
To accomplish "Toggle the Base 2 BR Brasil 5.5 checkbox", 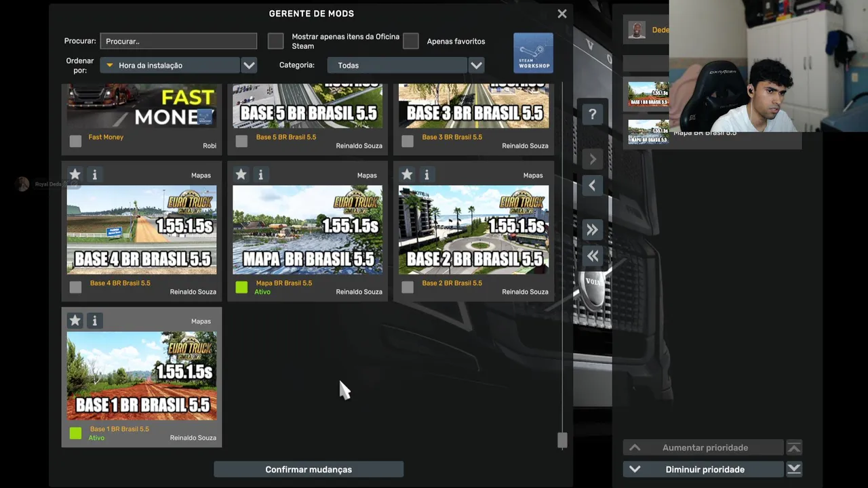I will [408, 287].
